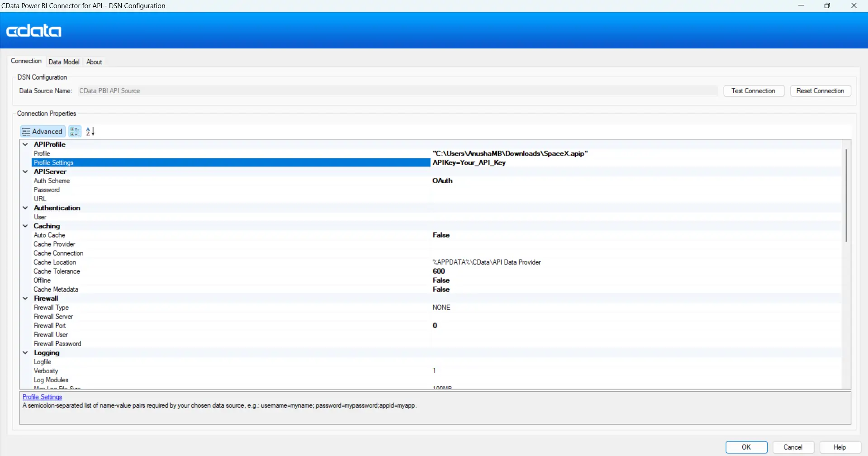Collapse the Caching category
The image size is (868, 456).
click(x=25, y=226)
